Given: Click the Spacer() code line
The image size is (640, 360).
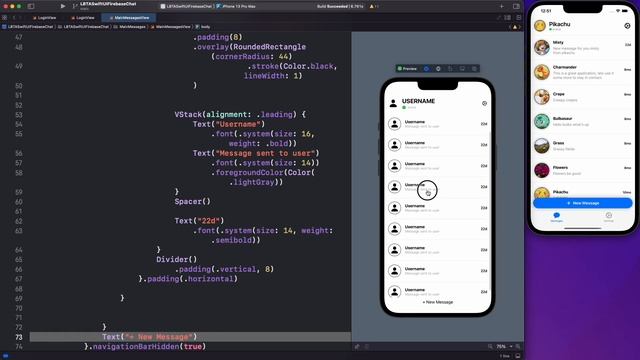Looking at the screenshot, I should click(192, 201).
